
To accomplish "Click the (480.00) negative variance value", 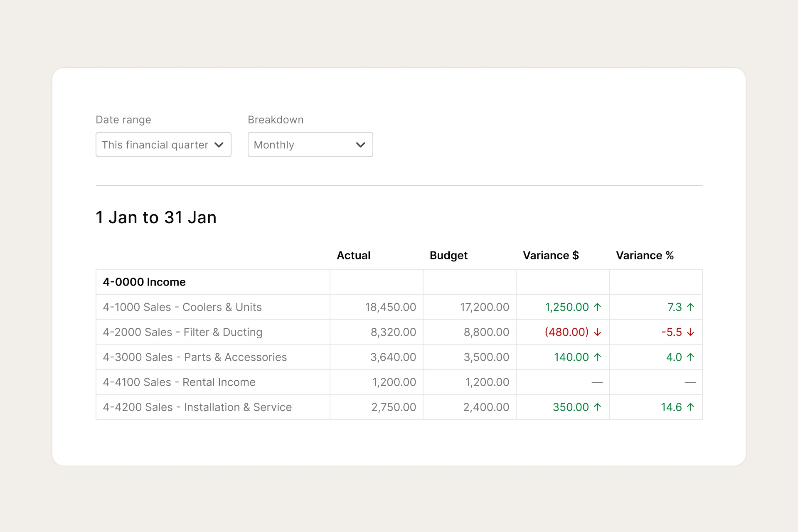I will (566, 332).
